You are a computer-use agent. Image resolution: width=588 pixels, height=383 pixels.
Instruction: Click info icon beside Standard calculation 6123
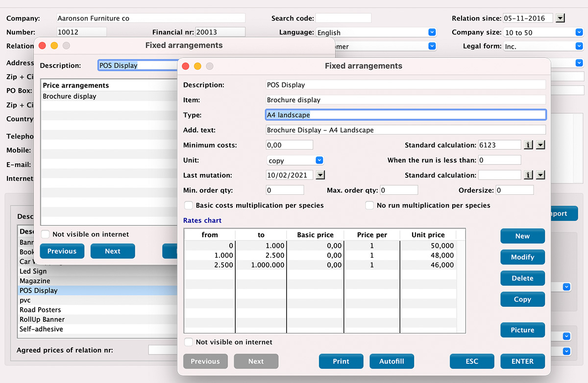pyautogui.click(x=529, y=145)
